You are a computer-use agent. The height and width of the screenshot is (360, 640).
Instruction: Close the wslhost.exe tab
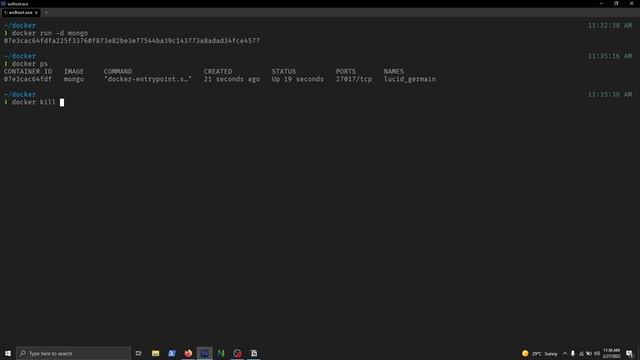point(36,13)
